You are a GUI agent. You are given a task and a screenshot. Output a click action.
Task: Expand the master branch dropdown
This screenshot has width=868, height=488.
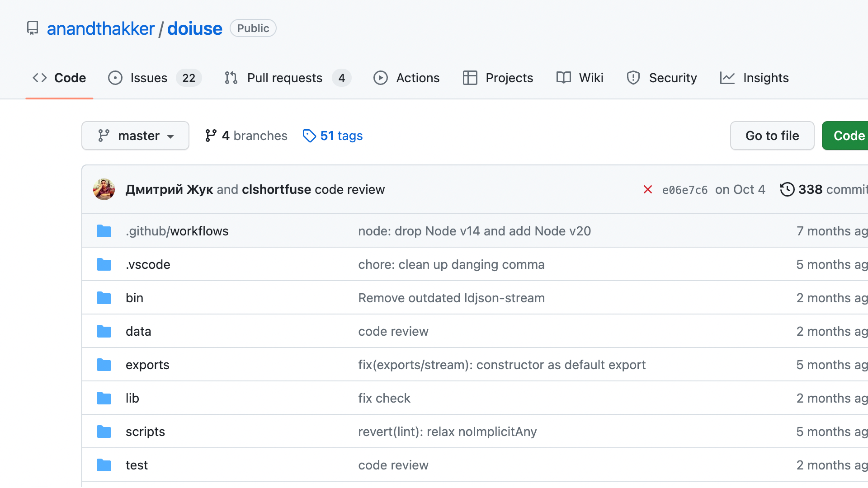coord(135,136)
